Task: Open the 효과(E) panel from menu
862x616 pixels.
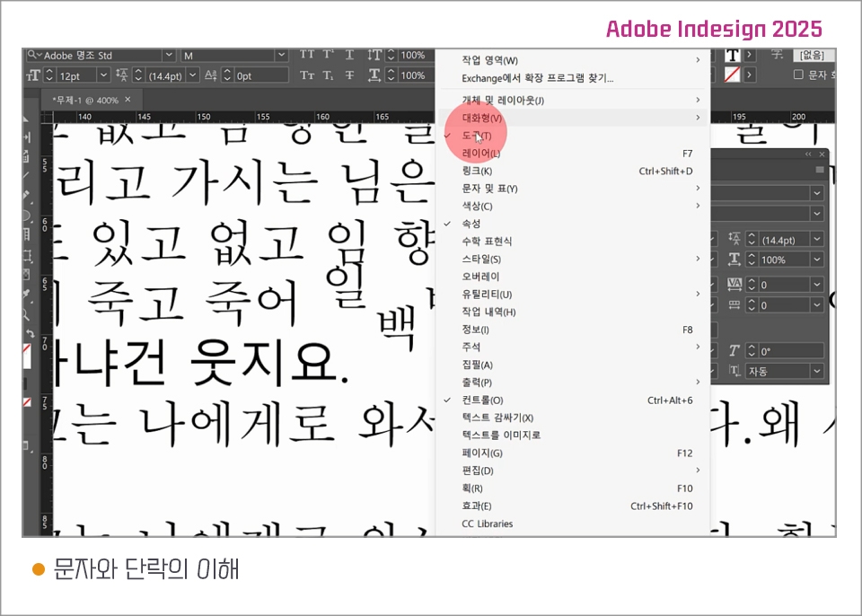Action: tap(572, 506)
